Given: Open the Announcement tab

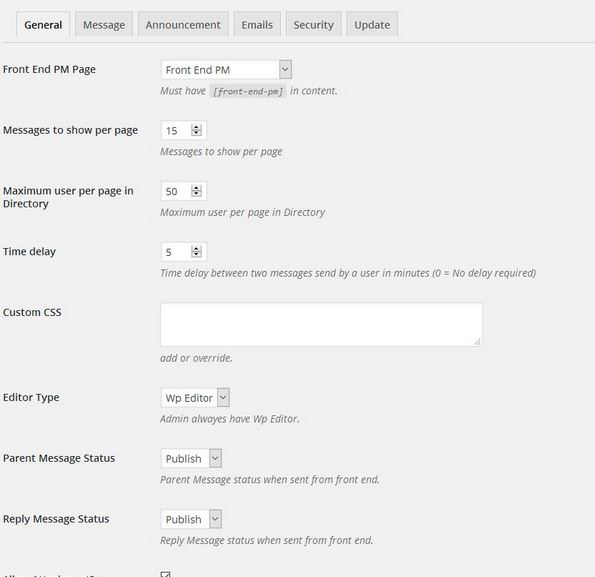Looking at the screenshot, I should [x=183, y=25].
